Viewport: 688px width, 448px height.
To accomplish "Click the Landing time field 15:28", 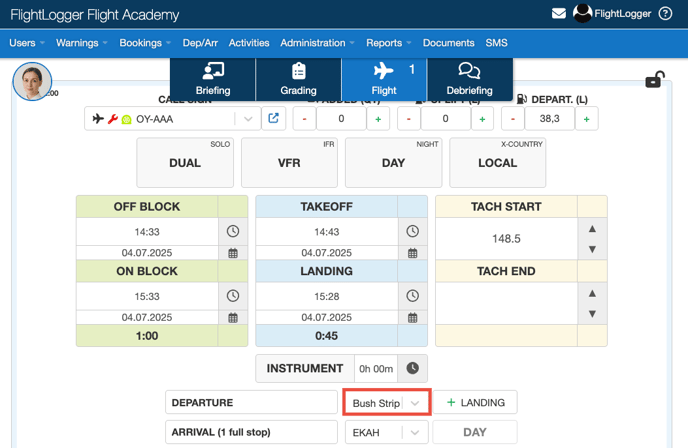I will (x=326, y=296).
